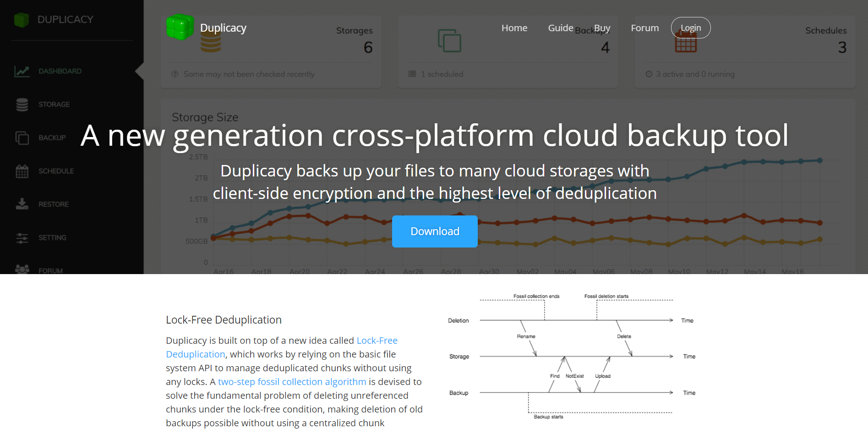Click the Dashboard chart icon in sidebar
The image size is (868, 429).
[x=22, y=71]
